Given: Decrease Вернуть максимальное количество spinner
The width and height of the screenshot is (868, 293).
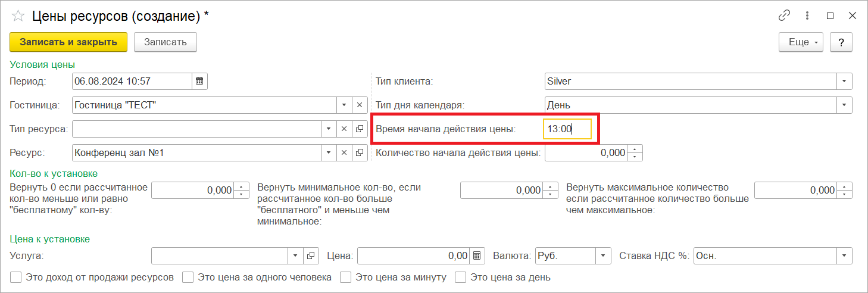Looking at the screenshot, I should [845, 194].
